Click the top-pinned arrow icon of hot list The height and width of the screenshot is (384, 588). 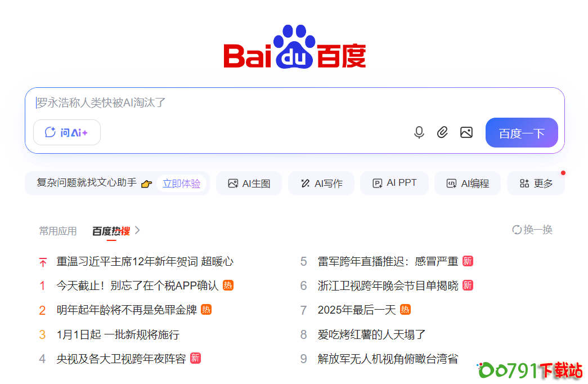tap(43, 262)
